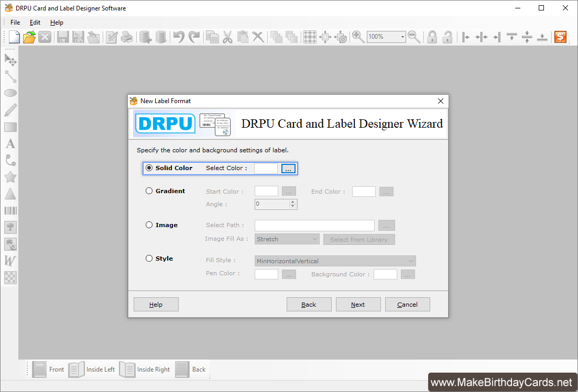Click browse button next to Select Path
Screen dimensions: 578x392
(386, 225)
